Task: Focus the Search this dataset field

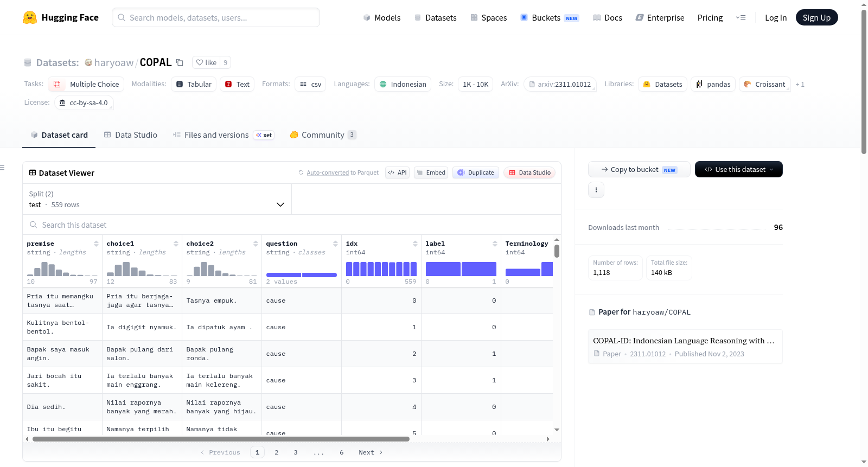Action: [292, 225]
